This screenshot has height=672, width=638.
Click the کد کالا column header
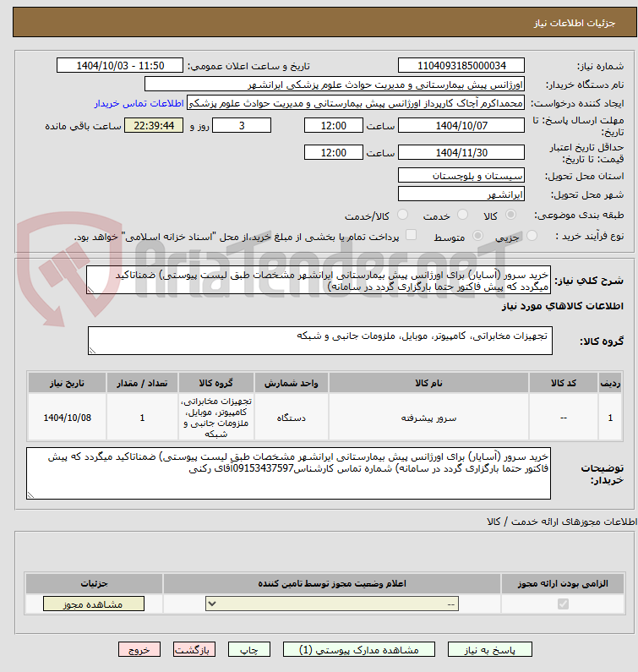click(564, 383)
